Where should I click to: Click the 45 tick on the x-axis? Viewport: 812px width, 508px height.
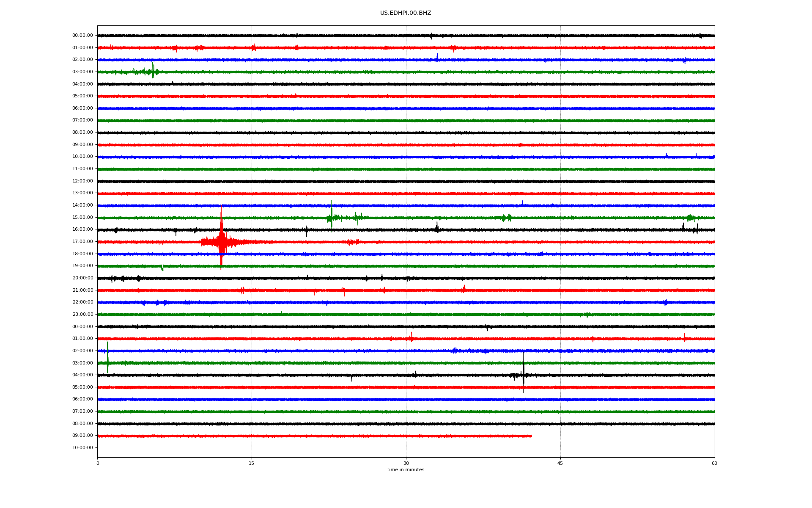pos(560,463)
